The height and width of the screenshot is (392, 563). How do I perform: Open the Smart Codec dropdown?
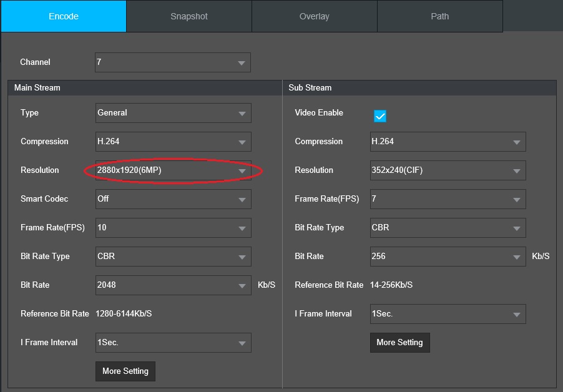(x=173, y=199)
